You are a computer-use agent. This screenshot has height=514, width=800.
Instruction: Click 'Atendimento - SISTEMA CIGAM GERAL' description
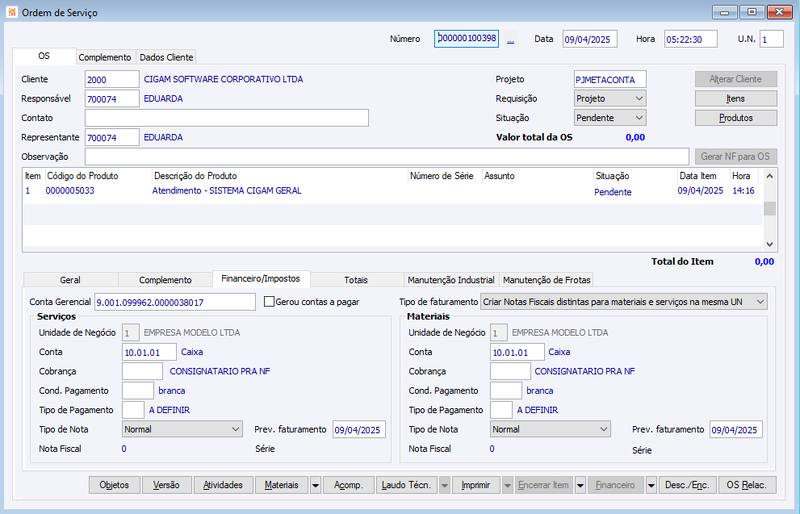[227, 190]
